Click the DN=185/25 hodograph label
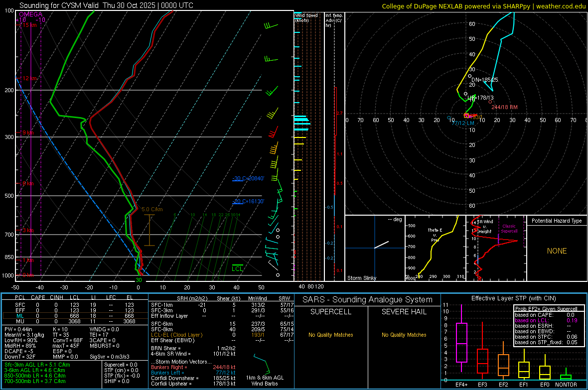588x390 pixels. [484, 80]
